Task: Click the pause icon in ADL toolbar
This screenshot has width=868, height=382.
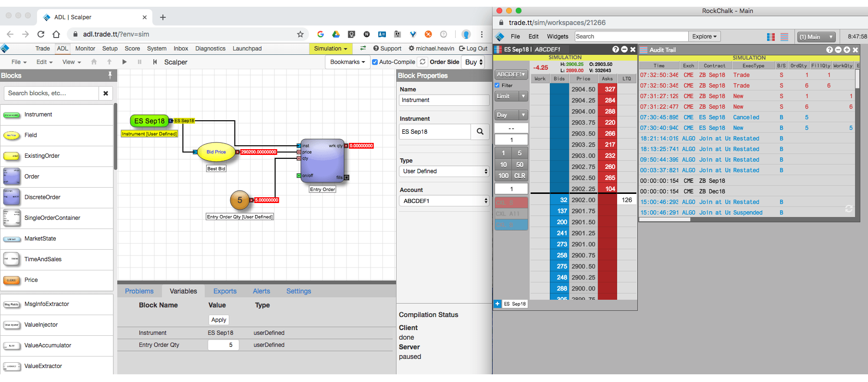Action: point(139,62)
